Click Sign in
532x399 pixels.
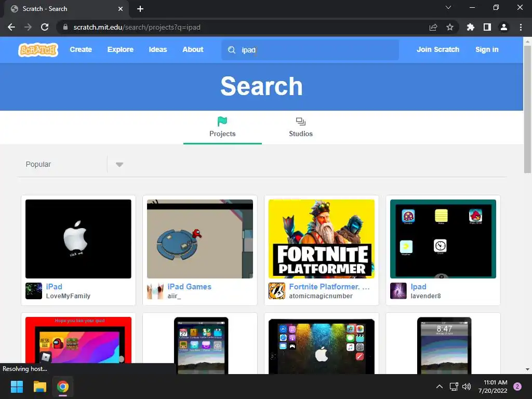pyautogui.click(x=487, y=49)
